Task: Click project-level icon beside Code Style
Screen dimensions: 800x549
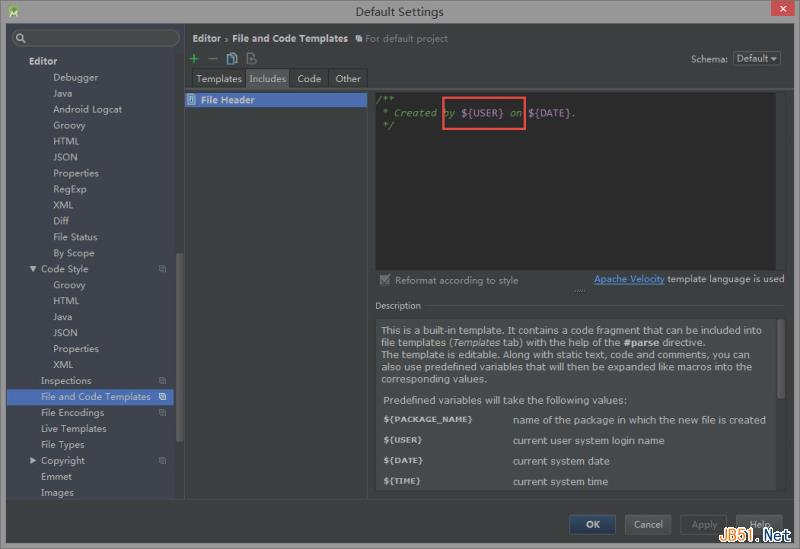Action: 162,268
